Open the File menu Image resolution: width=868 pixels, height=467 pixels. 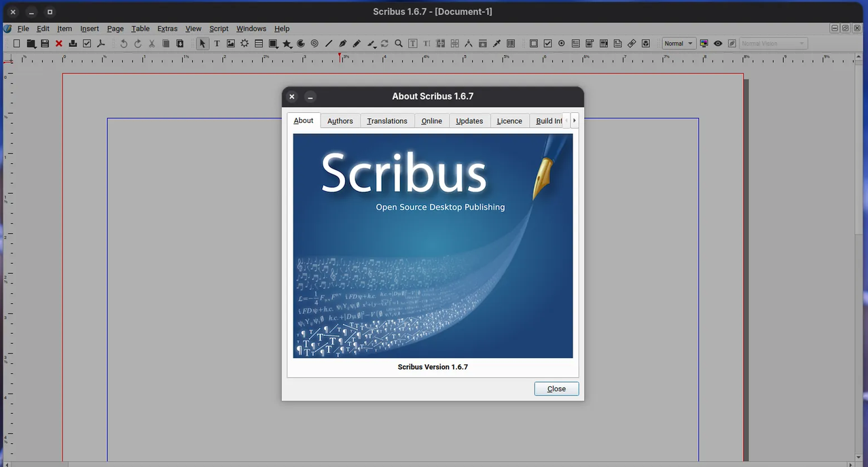click(23, 29)
